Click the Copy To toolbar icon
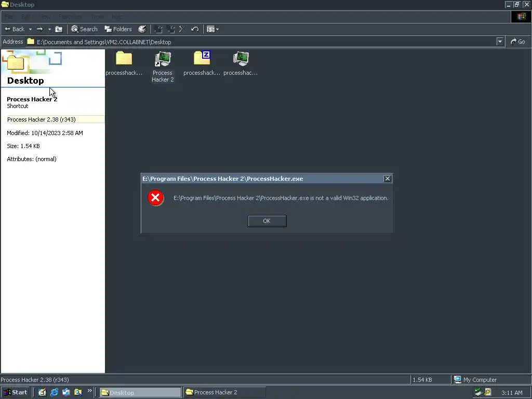 (x=170, y=29)
